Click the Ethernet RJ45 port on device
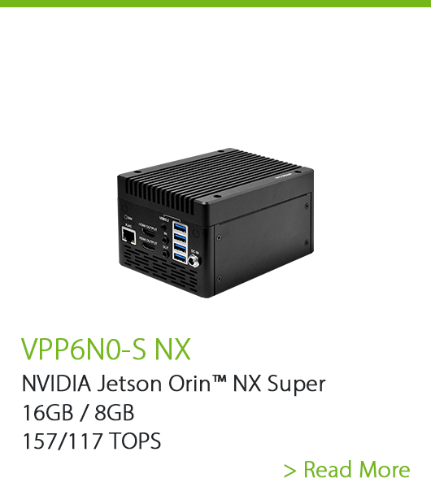Image resolution: width=431 pixels, height=504 pixels. (128, 236)
